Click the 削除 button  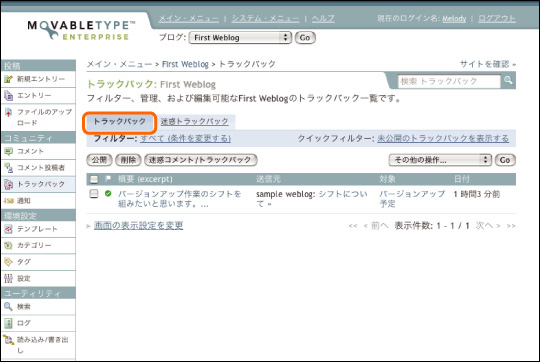point(128,160)
